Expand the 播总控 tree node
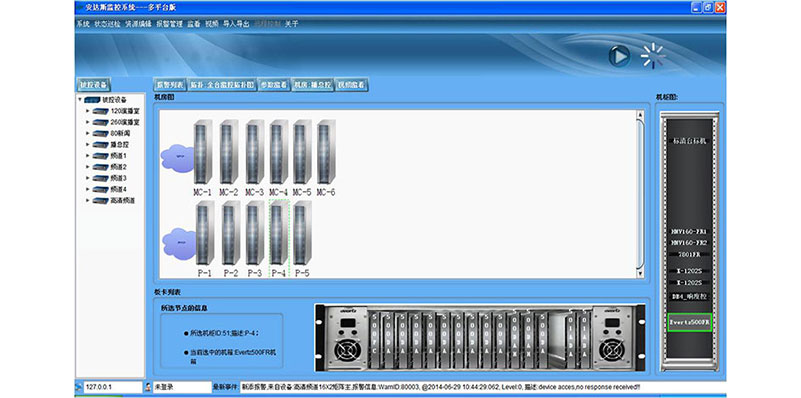This screenshot has height=398, width=801. tap(88, 145)
